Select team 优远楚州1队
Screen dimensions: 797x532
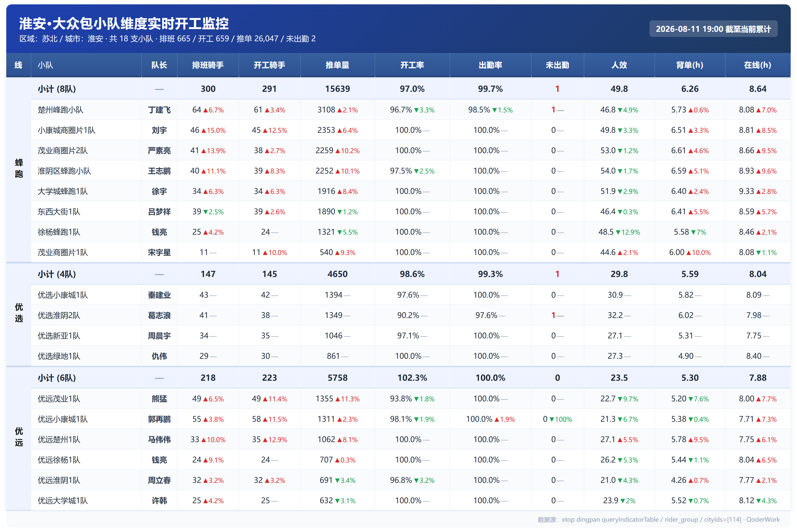tap(59, 440)
